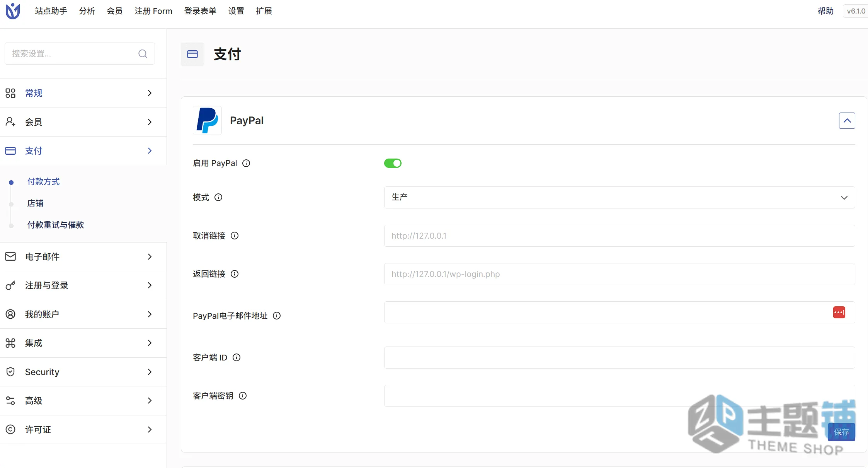868x468 pixels.
Task: Click info icon beside 客户端 ID
Action: [x=237, y=357]
